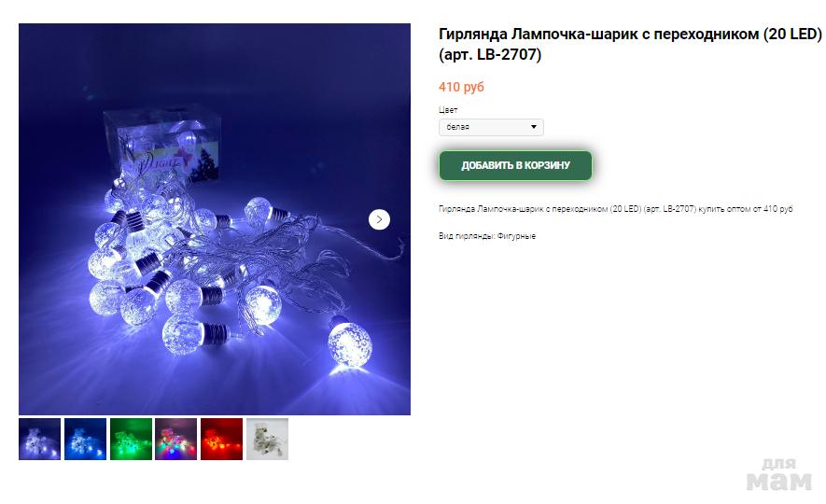Show the green garland thumbnail
826x504 pixels.
(131, 439)
